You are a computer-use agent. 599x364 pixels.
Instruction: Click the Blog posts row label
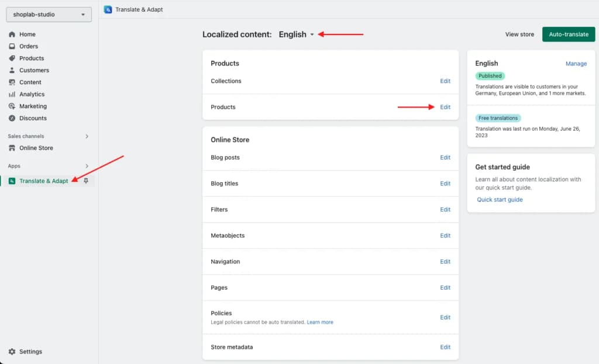[225, 158]
